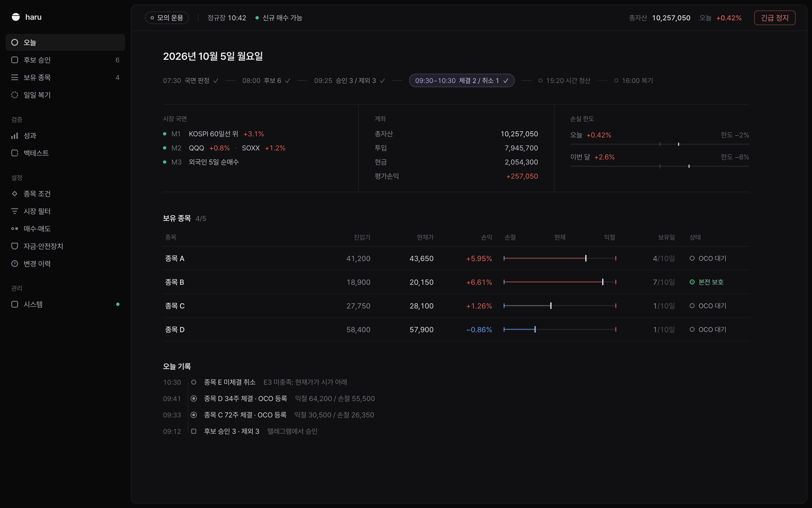Click the 백테스트 icon in sidebar
This screenshot has width=812, height=508.
14,153
